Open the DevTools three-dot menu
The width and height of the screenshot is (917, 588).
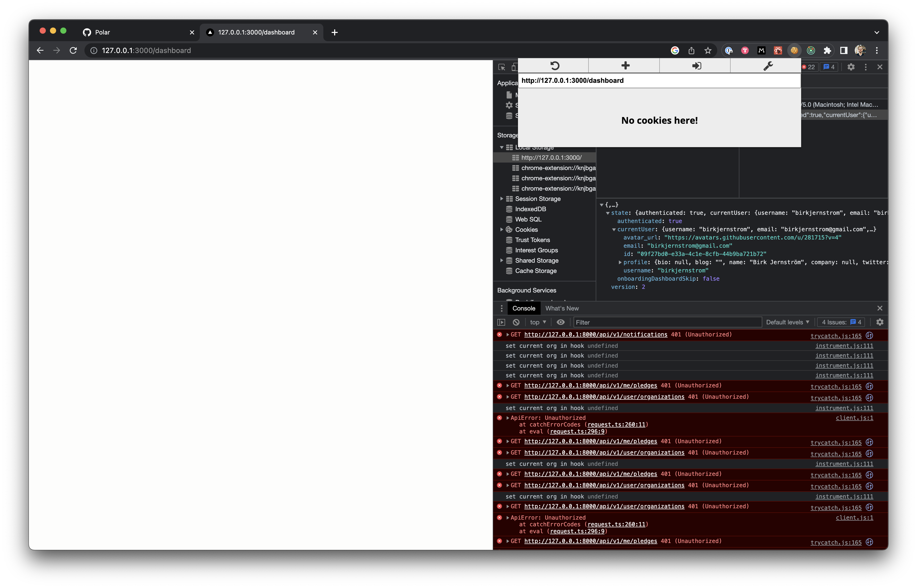pos(866,67)
